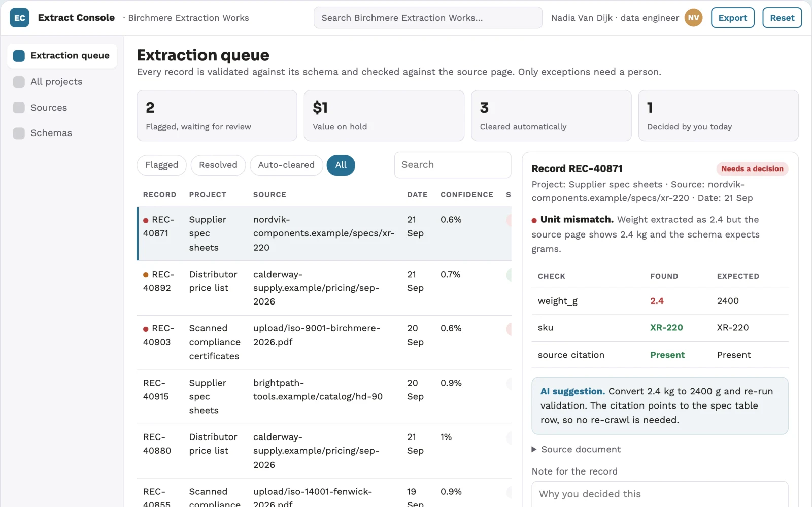Viewport: 812px width, 507px height.
Task: Select record REC-40903 row
Action: point(324,343)
